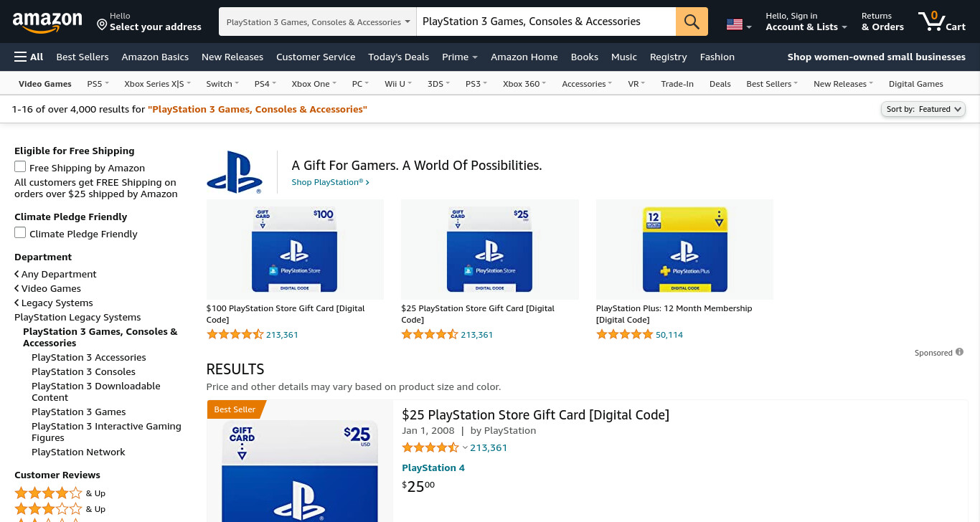
Task: Click the location pin address icon
Action: (x=102, y=25)
